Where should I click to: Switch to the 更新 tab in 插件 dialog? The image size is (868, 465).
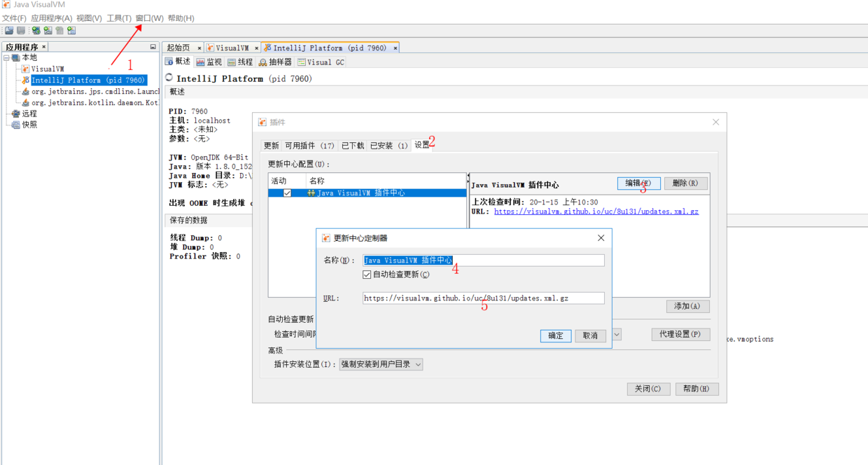tap(272, 146)
